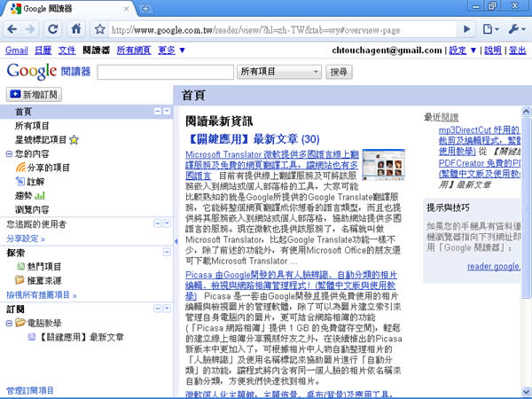The width and height of the screenshot is (532, 399).
Task: Click the orange feed icon by 分享的項目
Action: (x=20, y=168)
